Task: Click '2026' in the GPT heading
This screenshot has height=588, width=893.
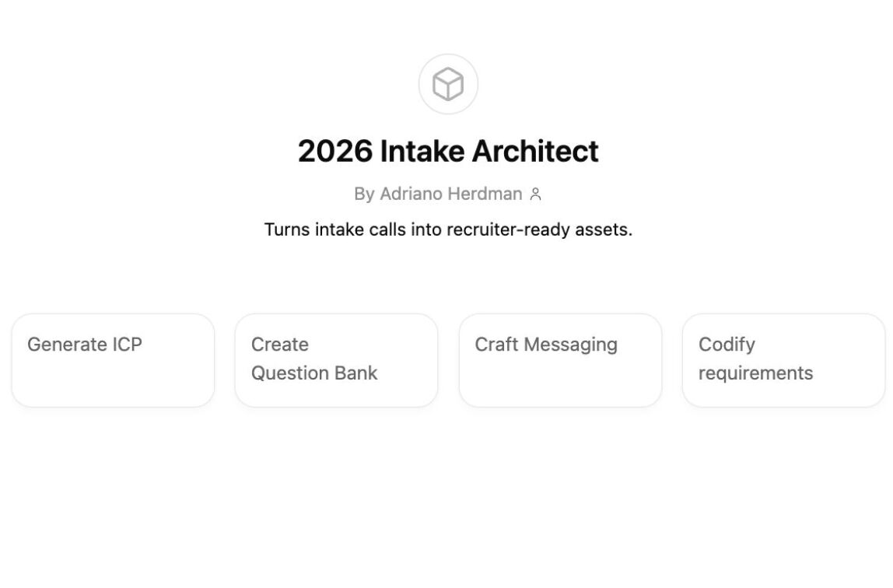Action: pos(335,151)
